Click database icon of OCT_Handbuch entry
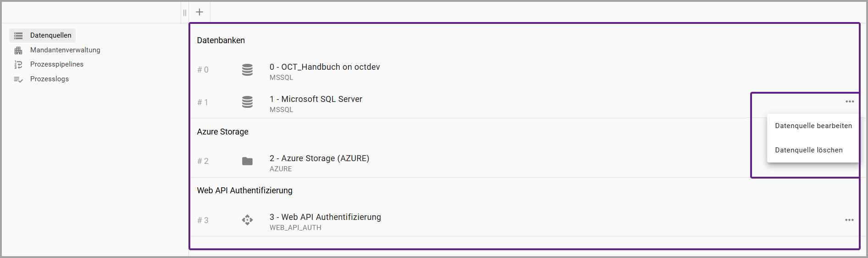This screenshot has width=868, height=258. pos(247,70)
